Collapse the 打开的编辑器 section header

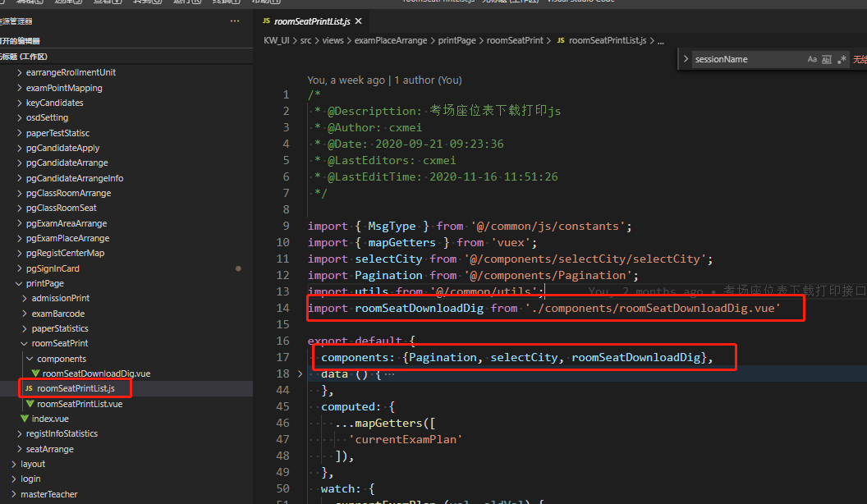pos(126,41)
